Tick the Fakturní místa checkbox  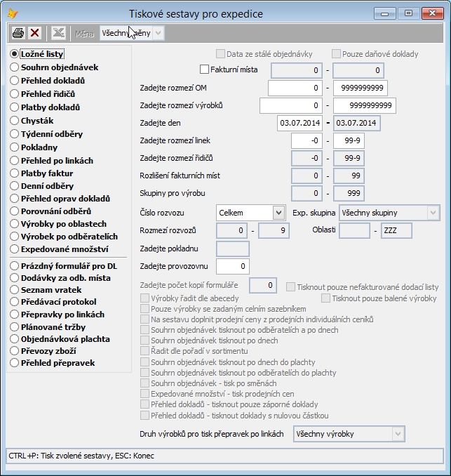[x=204, y=70]
